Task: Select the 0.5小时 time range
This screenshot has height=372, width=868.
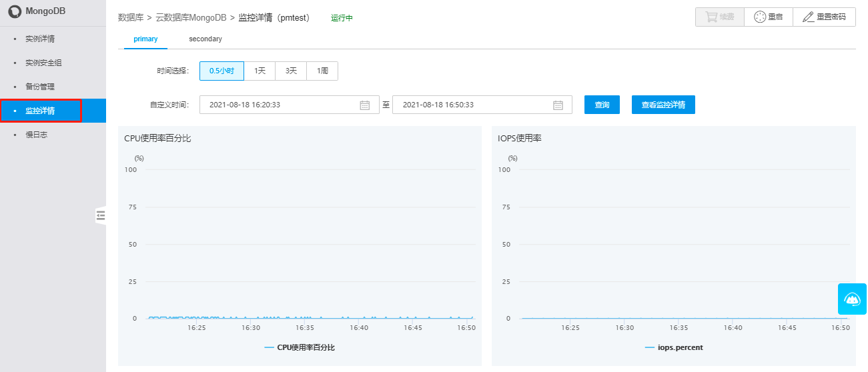Action: [x=222, y=71]
